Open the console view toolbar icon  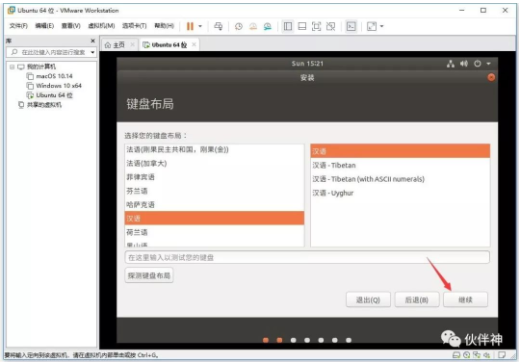point(351,26)
